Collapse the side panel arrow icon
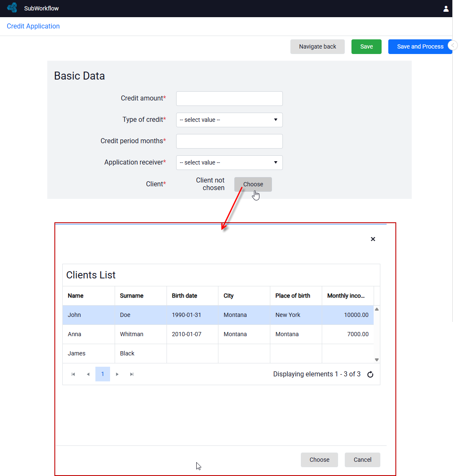Image resolution: width=459 pixels, height=476 pixels. pos(453,46)
